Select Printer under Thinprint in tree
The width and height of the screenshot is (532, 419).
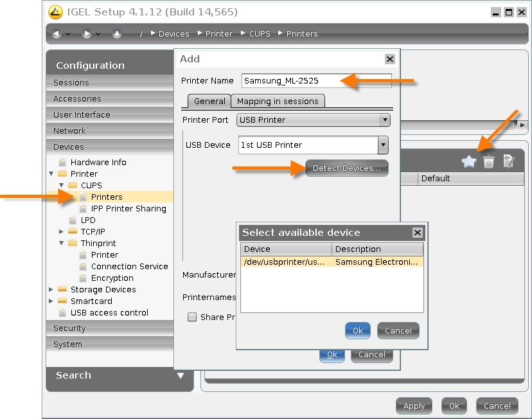(105, 254)
